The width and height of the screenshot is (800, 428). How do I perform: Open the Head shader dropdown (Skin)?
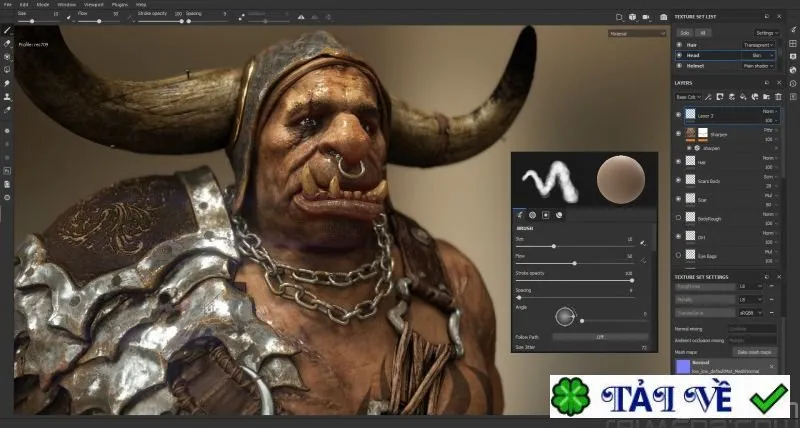761,55
